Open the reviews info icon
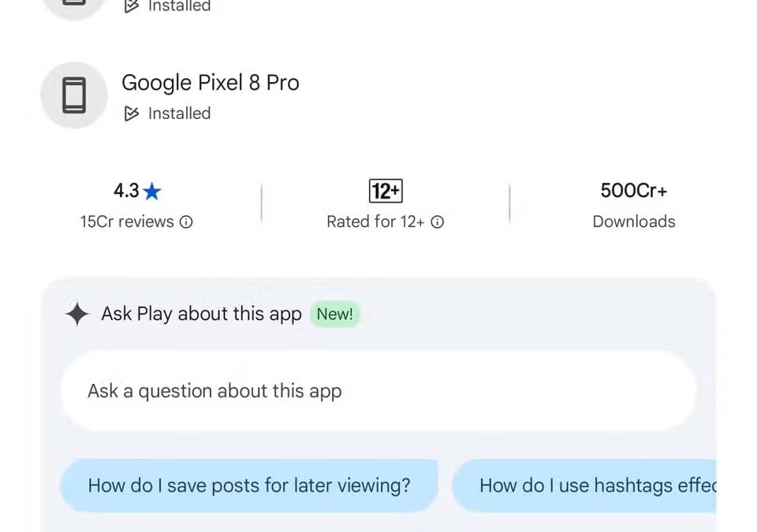Image resolution: width=757 pixels, height=532 pixels. point(185,222)
